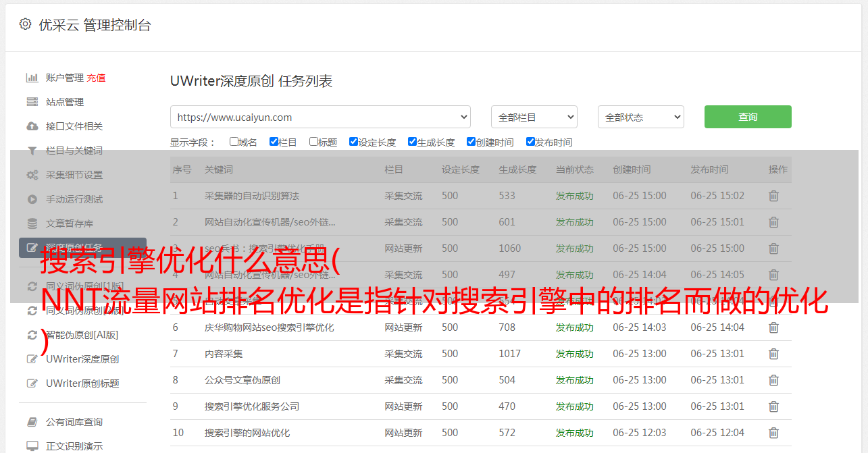
Task: Click the 智能伪原创[AI版] refresh icon
Action: 32,335
